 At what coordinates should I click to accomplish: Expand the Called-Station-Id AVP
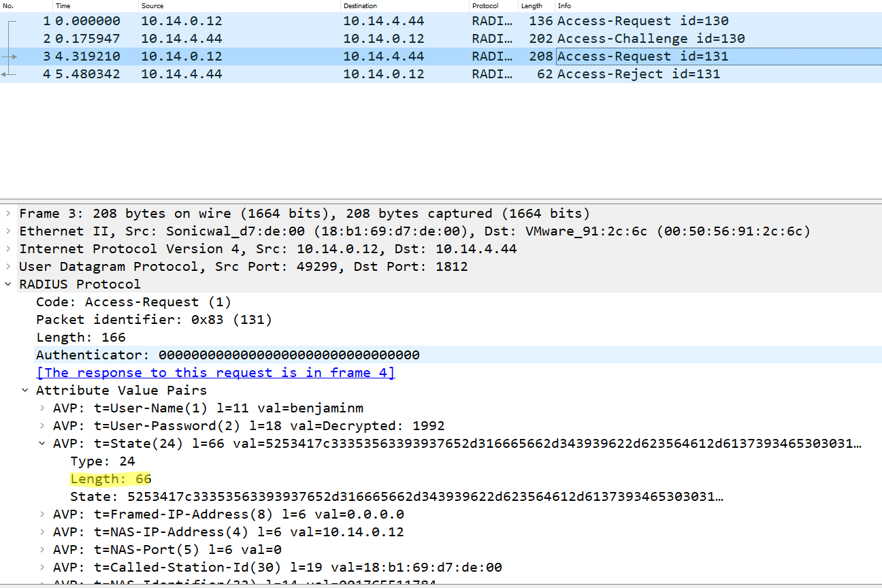[42, 567]
